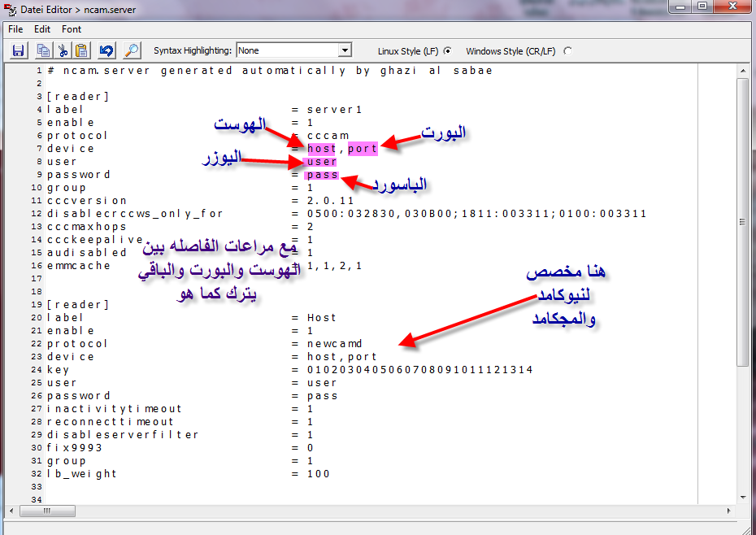Click the 'emmcache' key name
The height and width of the screenshot is (535, 756).
pos(79,266)
